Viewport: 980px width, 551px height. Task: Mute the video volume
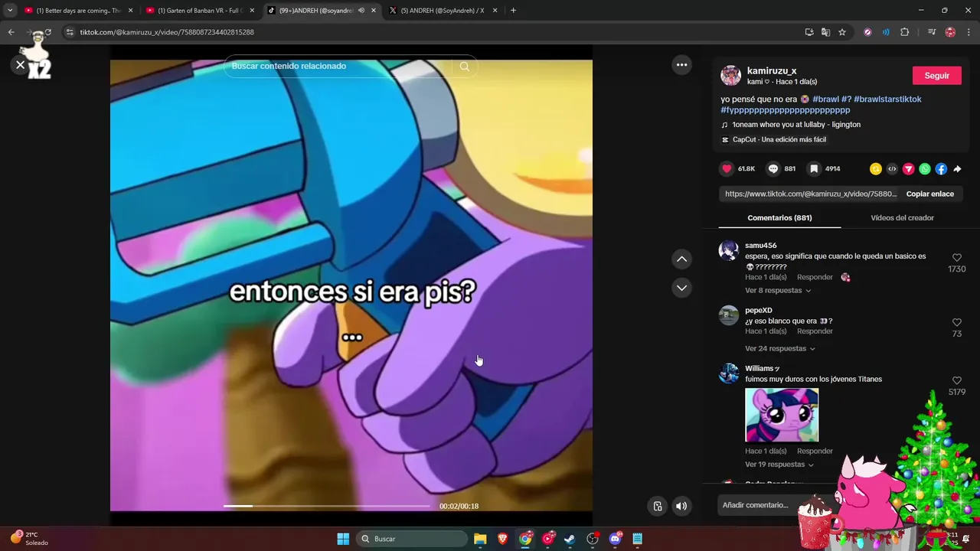[681, 506]
